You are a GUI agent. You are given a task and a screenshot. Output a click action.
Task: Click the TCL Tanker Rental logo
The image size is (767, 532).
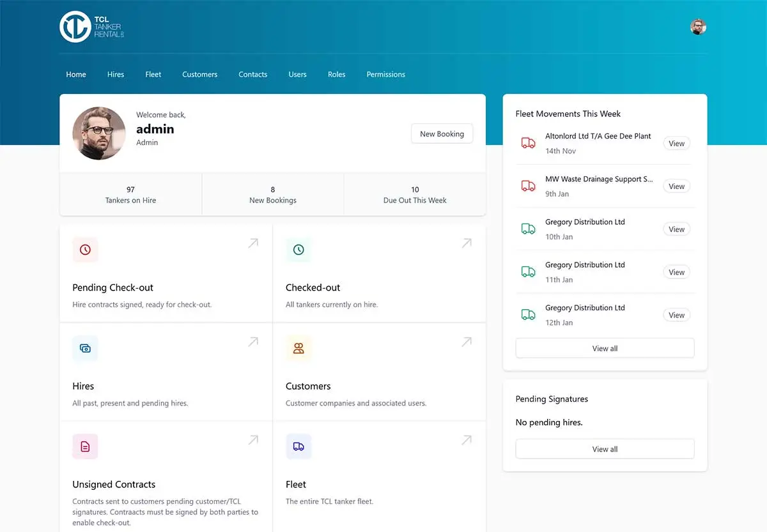point(89,27)
